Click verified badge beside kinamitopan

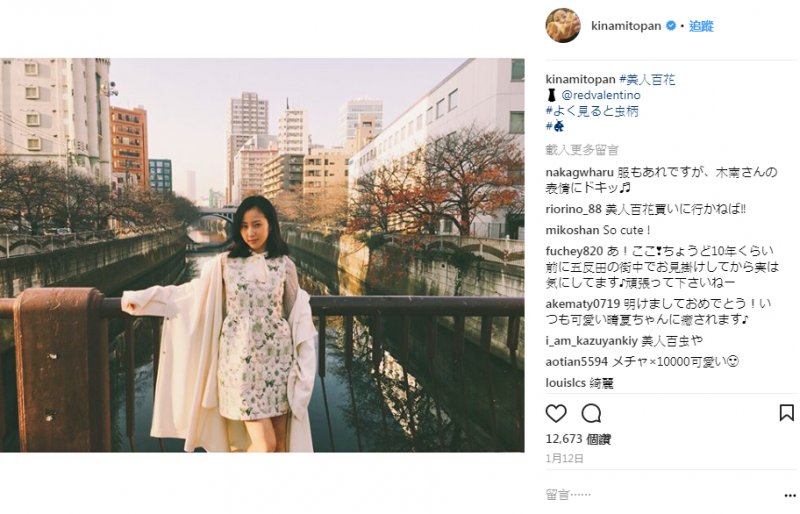[x=671, y=26]
